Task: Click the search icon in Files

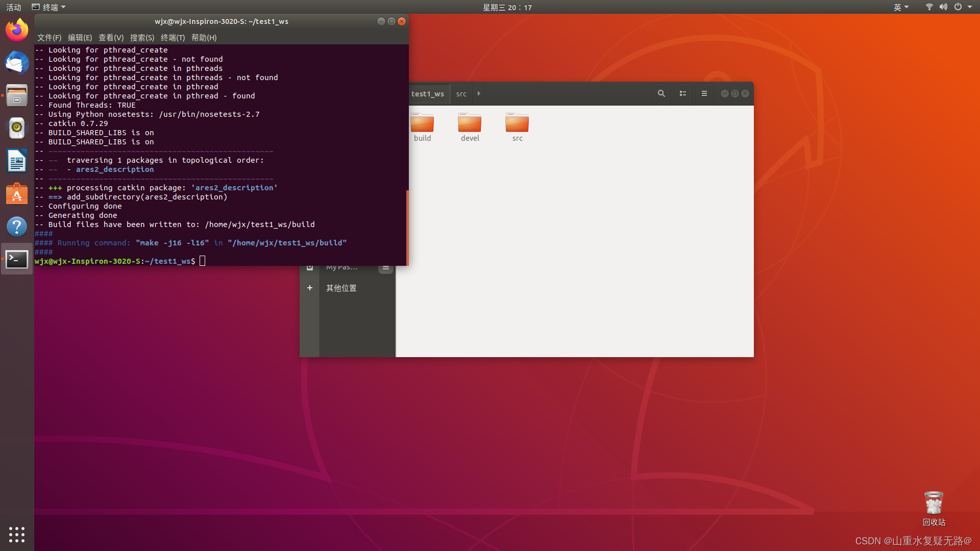Action: [661, 93]
